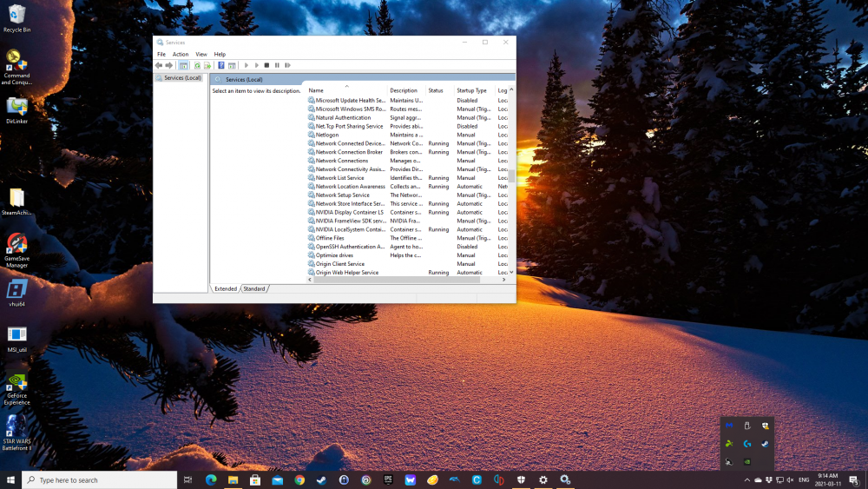Select the Netlogon service

pyautogui.click(x=407, y=135)
